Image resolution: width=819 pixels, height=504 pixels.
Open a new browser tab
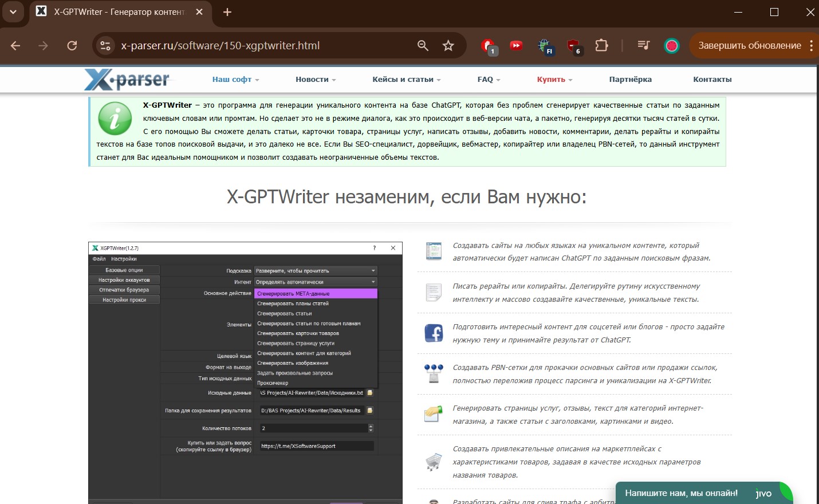point(227,12)
